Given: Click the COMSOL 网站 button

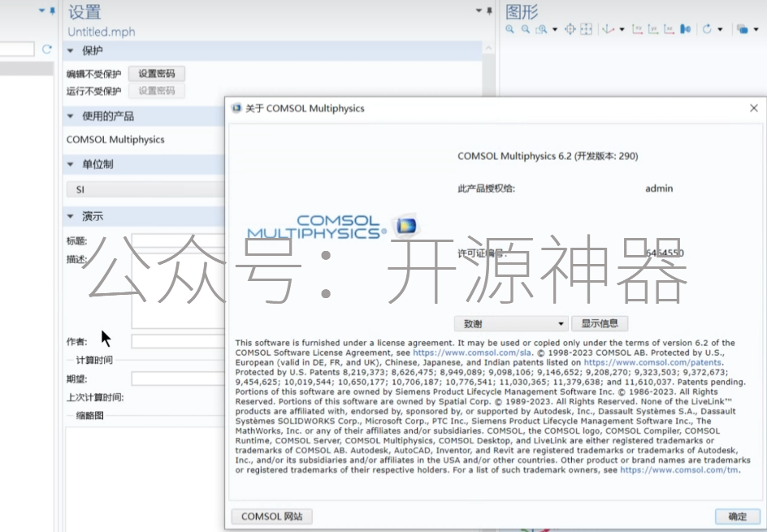Looking at the screenshot, I should (272, 517).
